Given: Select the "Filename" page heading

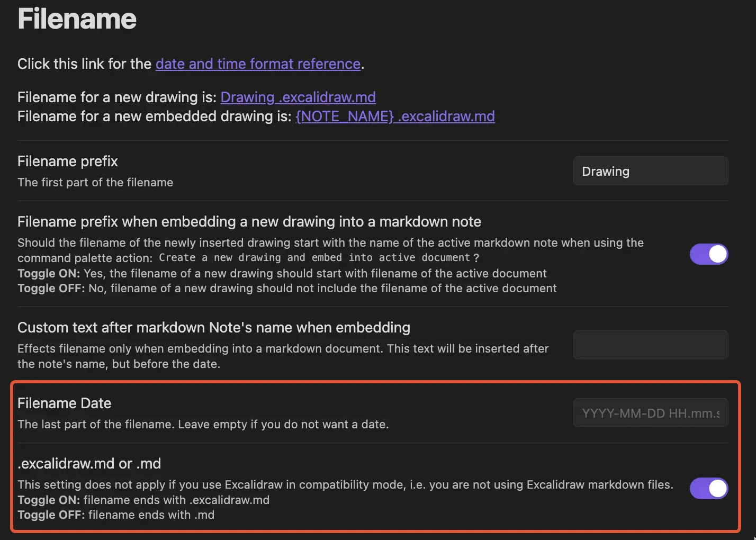Looking at the screenshot, I should (76, 19).
